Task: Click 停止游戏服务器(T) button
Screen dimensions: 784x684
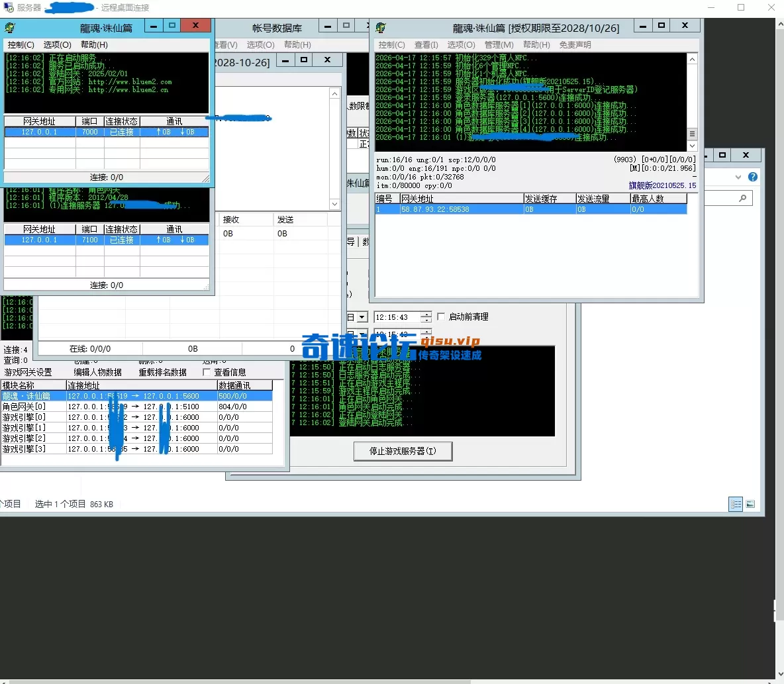Action: (x=403, y=451)
